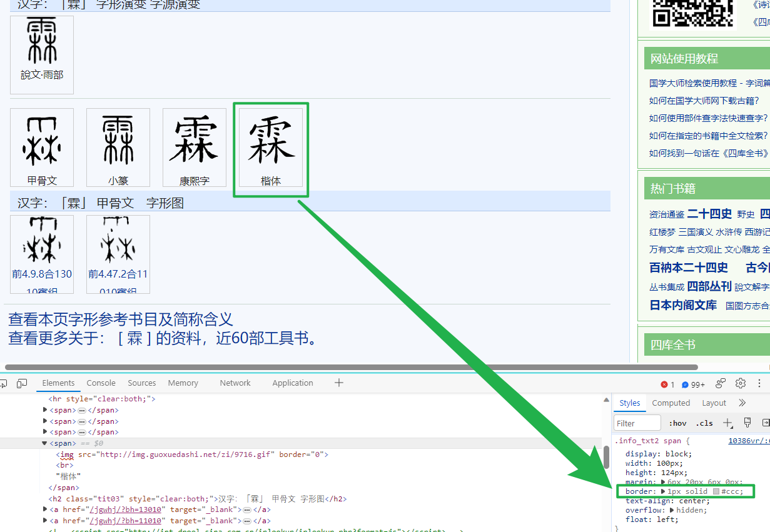Click the 小篆 glyph thumbnail
The height and width of the screenshot is (532, 770).
point(118,148)
